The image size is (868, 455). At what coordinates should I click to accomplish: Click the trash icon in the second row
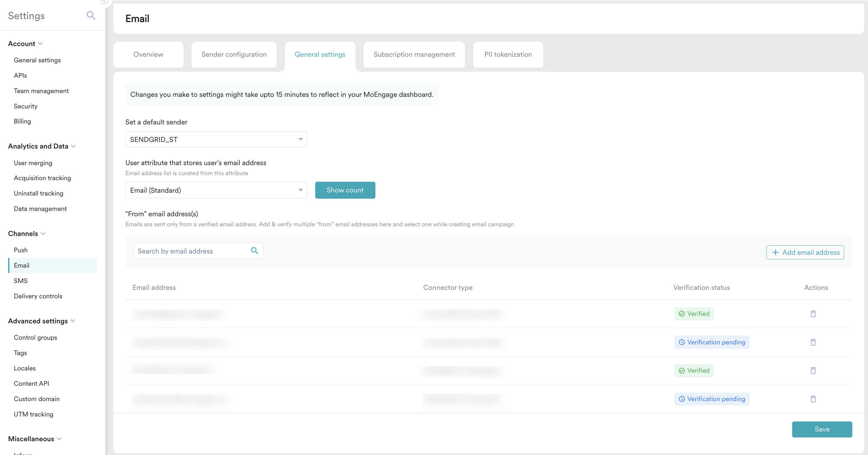[813, 342]
